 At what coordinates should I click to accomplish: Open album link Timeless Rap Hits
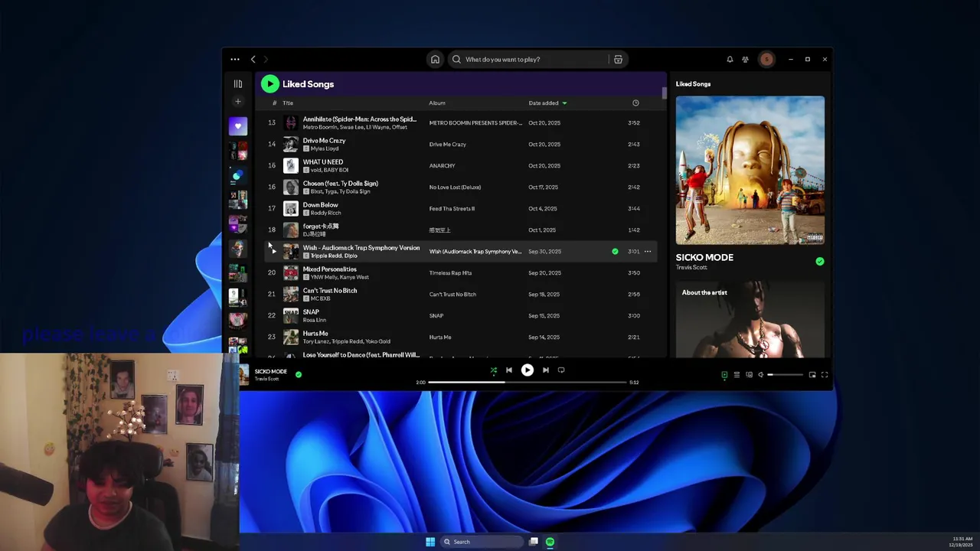[450, 272]
